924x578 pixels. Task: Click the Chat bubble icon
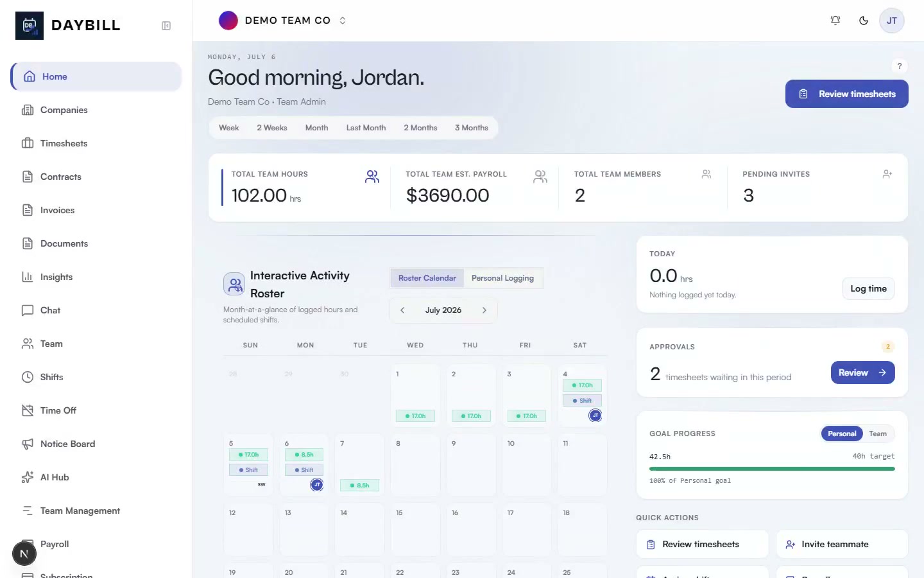coord(28,310)
